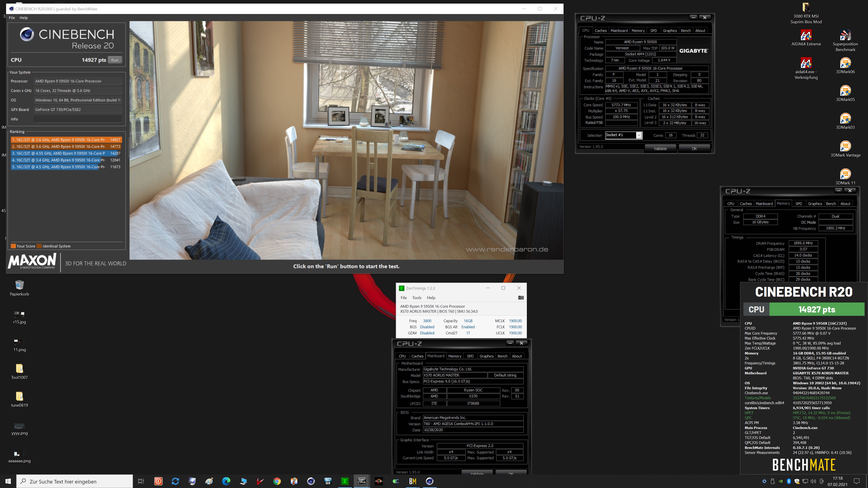The width and height of the screenshot is (868, 488).
Task: Open ZenTimings File menu
Action: (x=404, y=298)
